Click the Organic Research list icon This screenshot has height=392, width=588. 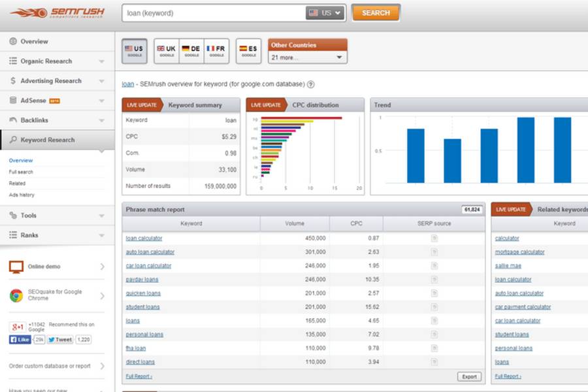pos(13,61)
